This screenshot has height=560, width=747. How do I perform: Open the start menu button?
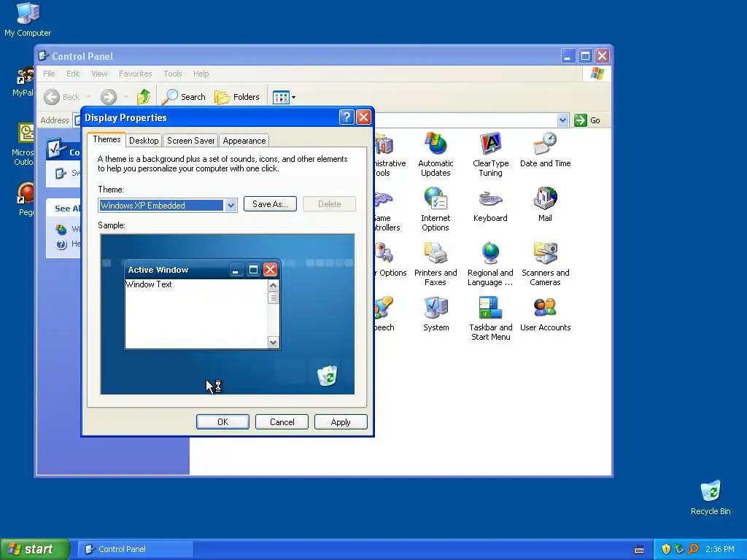tap(35, 549)
